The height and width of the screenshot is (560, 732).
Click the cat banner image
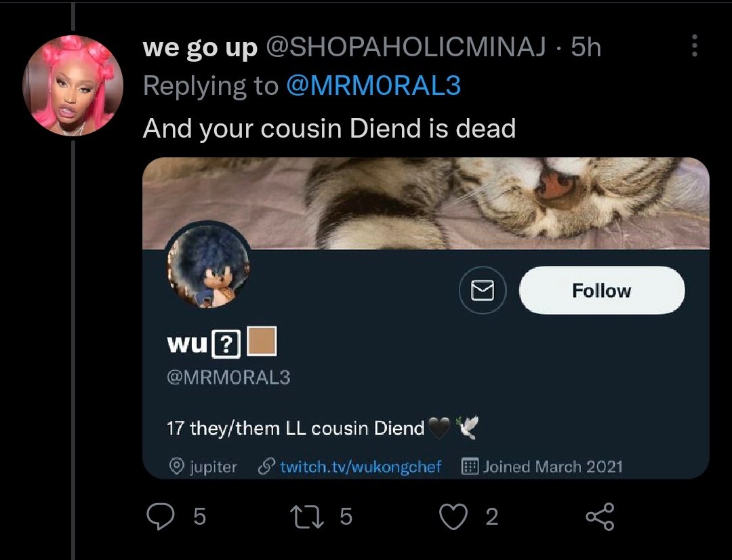pyautogui.click(x=426, y=203)
